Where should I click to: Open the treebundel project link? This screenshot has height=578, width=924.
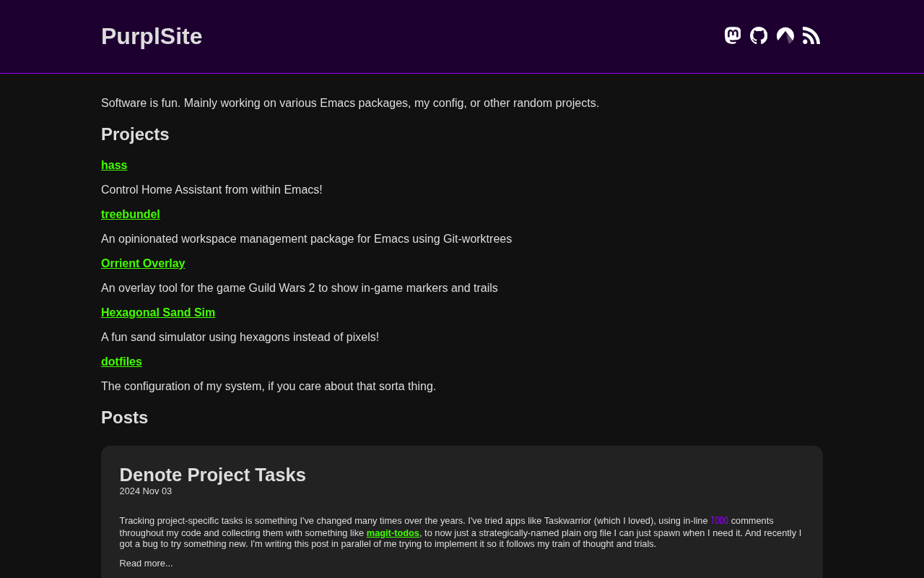pos(131,215)
